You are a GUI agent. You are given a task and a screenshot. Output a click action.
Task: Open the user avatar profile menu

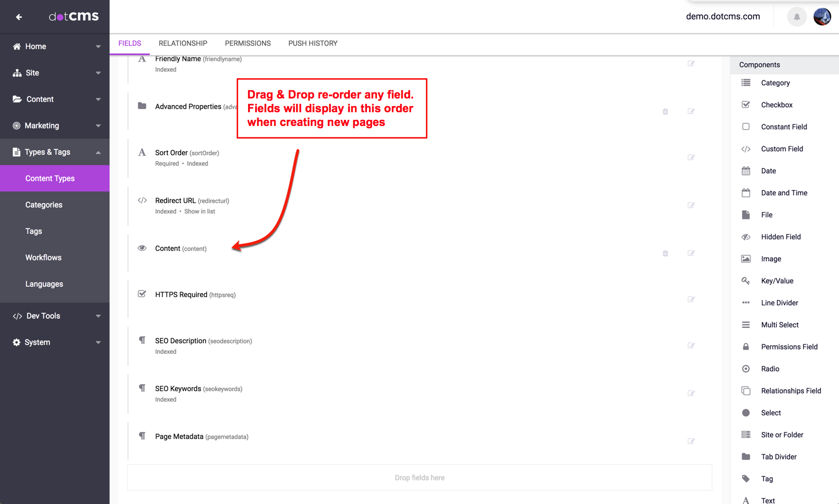822,17
